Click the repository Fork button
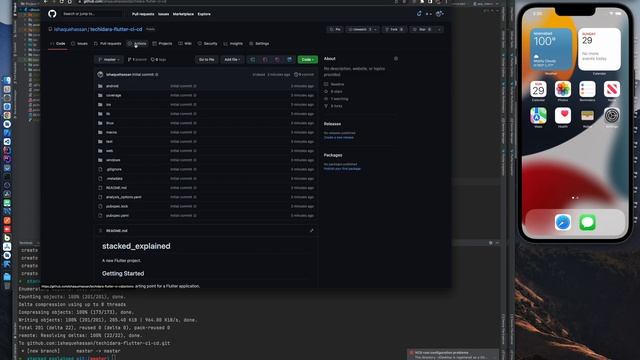Image resolution: width=640 pixels, height=360 pixels. (x=394, y=29)
